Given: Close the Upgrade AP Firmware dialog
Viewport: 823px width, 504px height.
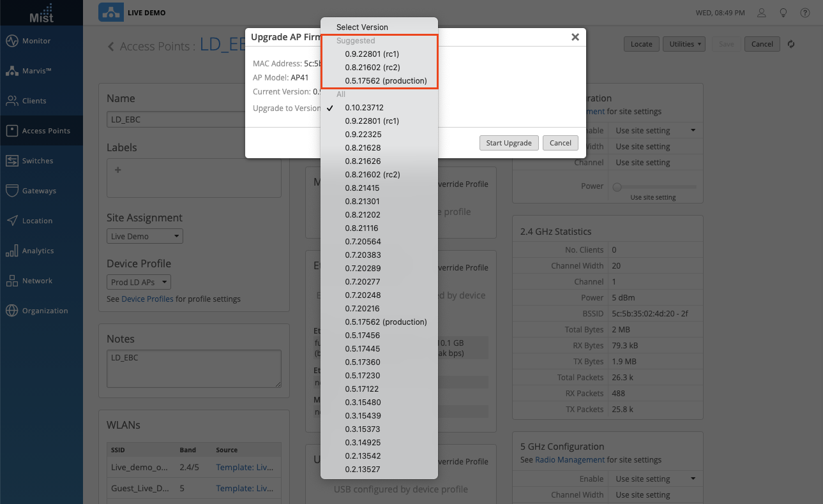Looking at the screenshot, I should pos(575,37).
